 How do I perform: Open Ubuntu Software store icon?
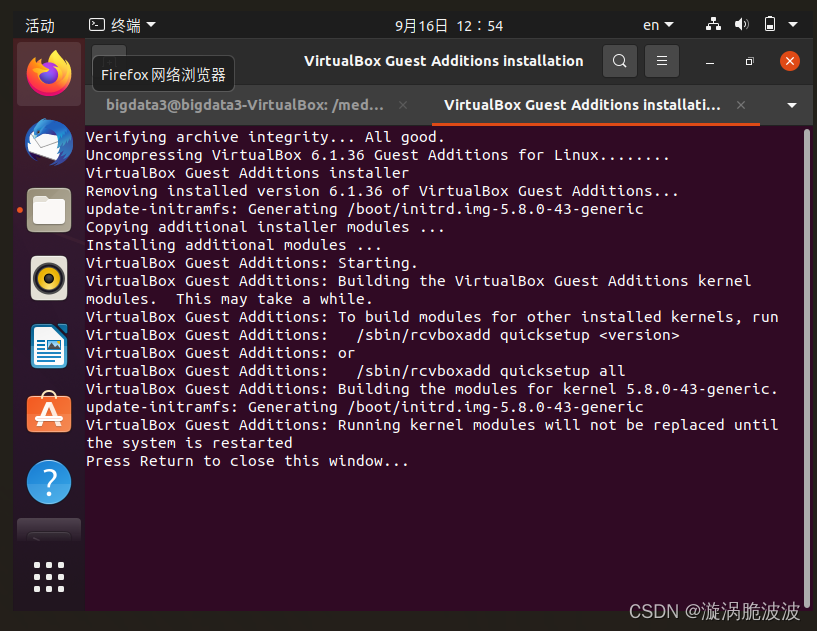point(49,412)
